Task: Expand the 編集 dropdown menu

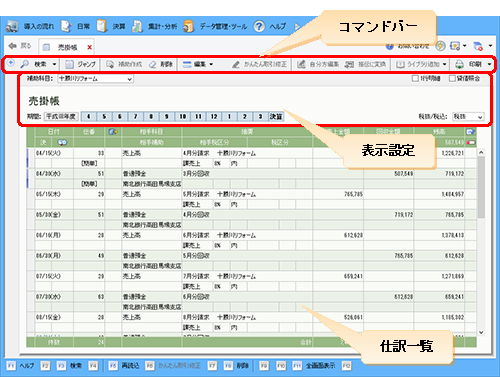Action: [x=198, y=64]
